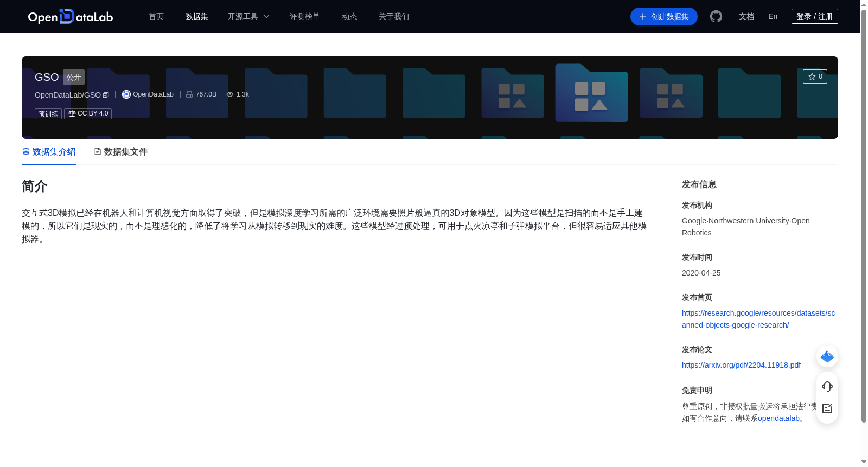Open the research.google datasets homepage link

[x=758, y=319]
